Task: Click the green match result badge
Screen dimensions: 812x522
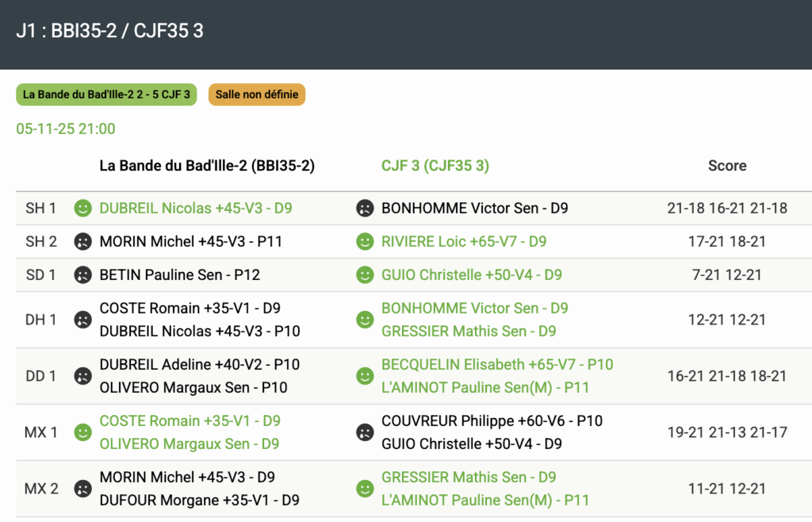Action: (106, 94)
